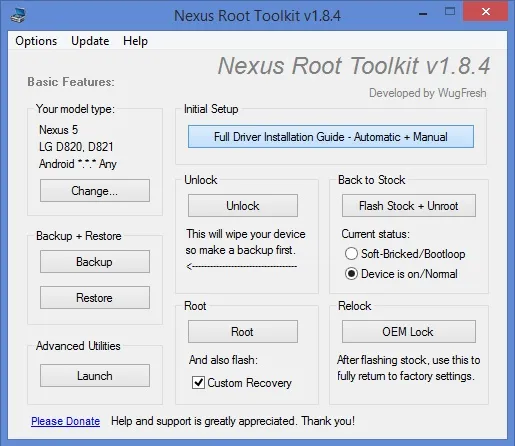Click the Unlock button
Image resolution: width=515 pixels, height=446 pixels.
click(x=243, y=206)
